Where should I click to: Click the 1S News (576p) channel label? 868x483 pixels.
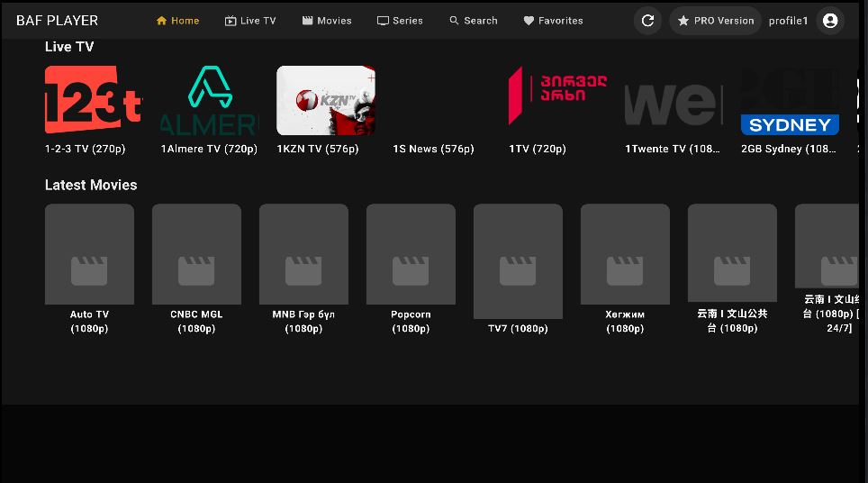(x=433, y=149)
